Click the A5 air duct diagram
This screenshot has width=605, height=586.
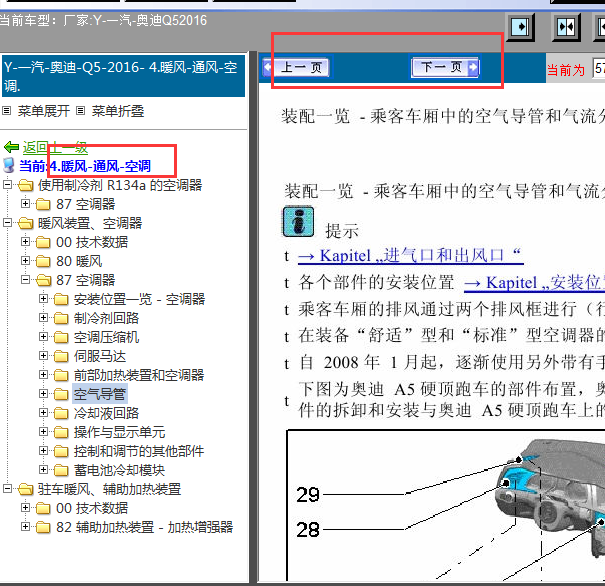[x=446, y=505]
